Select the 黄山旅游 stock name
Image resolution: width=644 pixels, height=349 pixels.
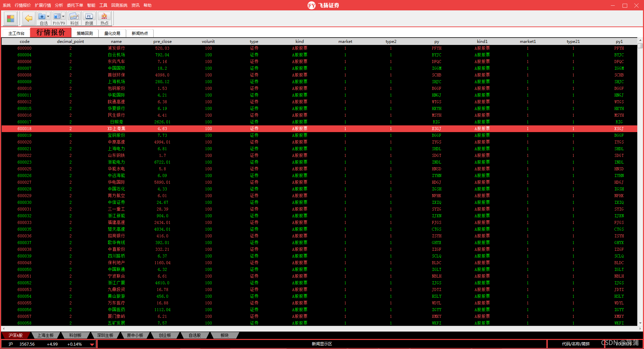(116, 296)
